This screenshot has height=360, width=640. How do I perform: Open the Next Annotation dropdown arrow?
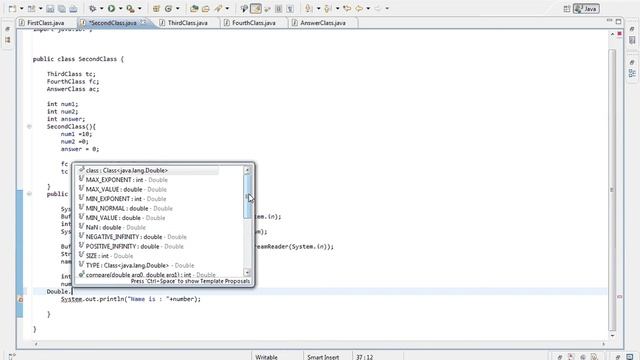point(318,9)
